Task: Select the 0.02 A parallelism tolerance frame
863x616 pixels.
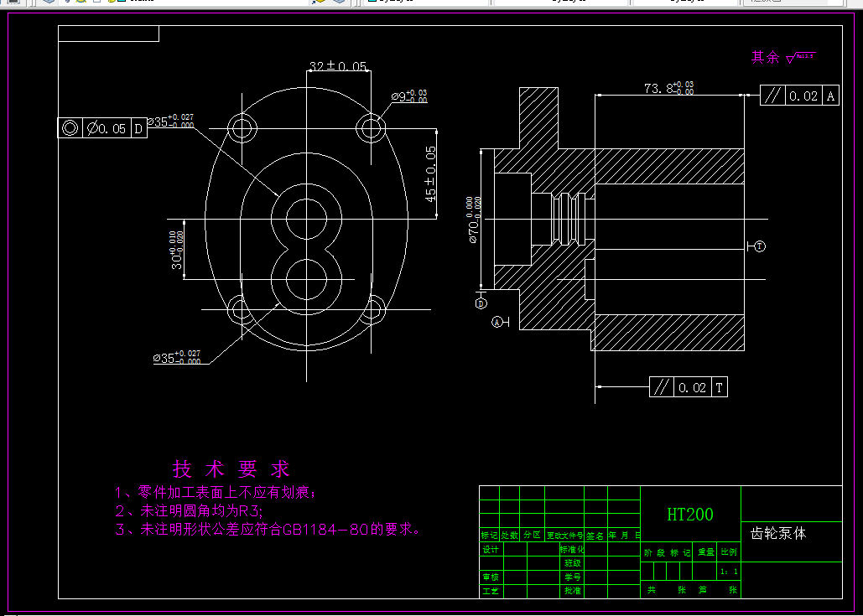Action: 798,95
